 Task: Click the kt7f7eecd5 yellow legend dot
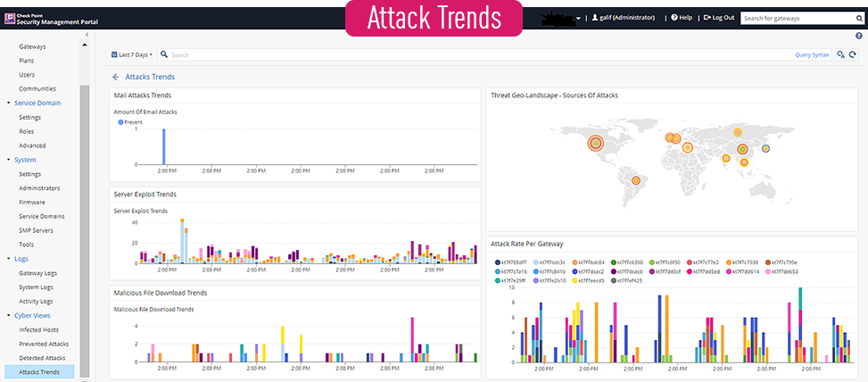click(x=575, y=280)
